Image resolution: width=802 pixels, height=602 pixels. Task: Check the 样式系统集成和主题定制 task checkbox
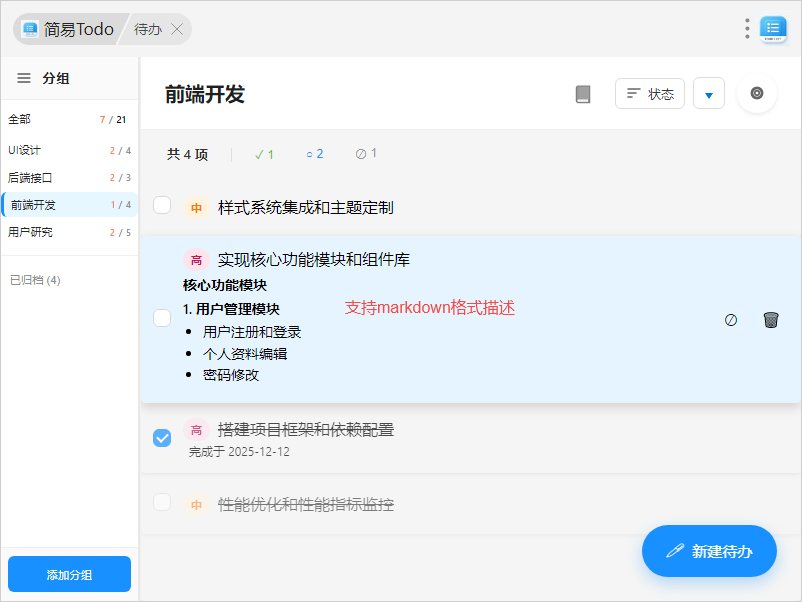pyautogui.click(x=162, y=206)
